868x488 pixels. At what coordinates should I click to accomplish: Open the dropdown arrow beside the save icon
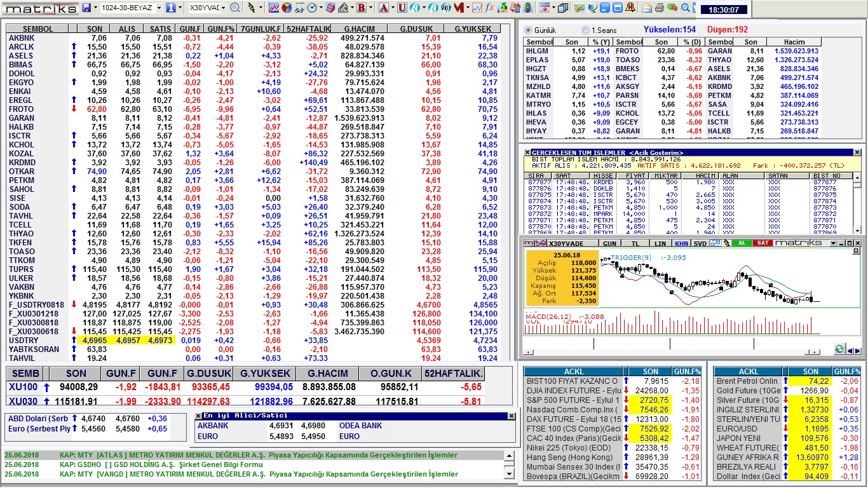95,8
